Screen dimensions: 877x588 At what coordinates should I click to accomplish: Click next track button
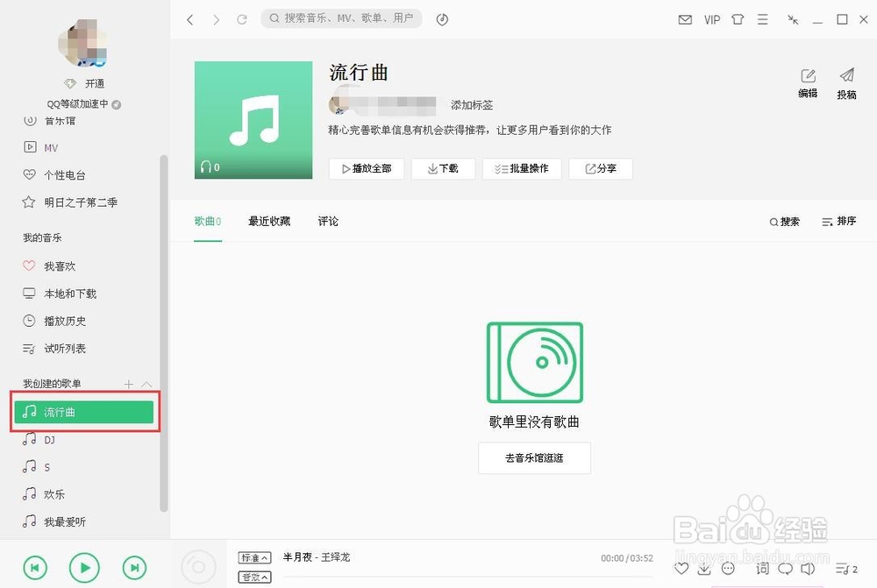click(134, 569)
